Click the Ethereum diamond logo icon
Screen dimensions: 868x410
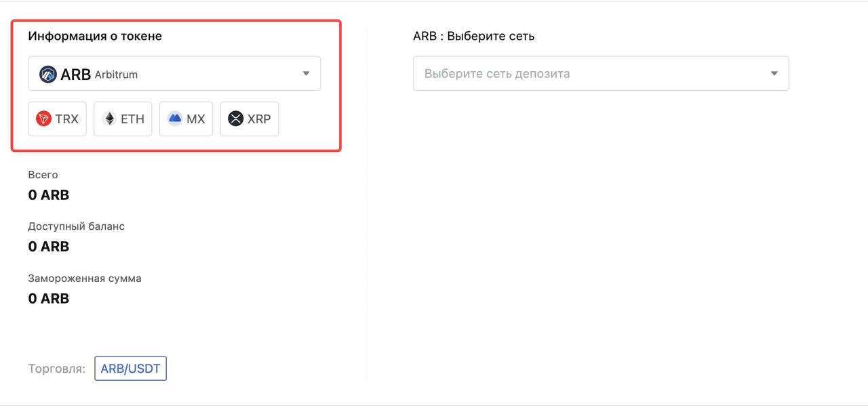click(x=109, y=119)
